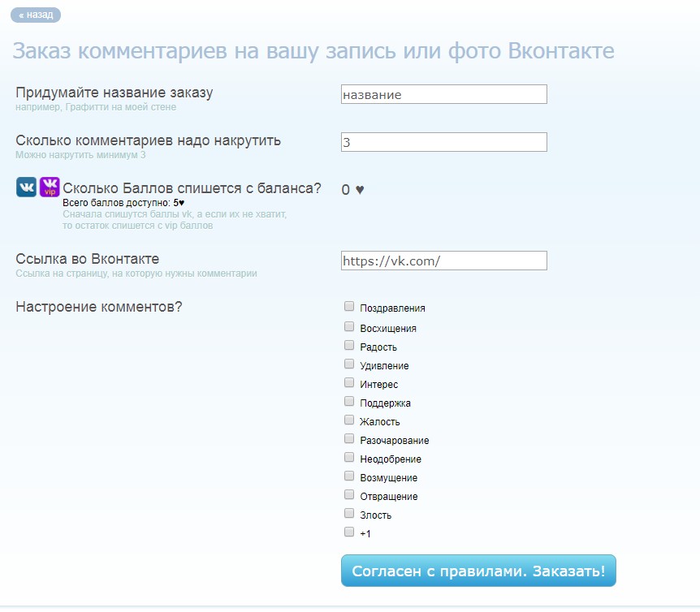Enable the Злость checkbox
Image resolution: width=700 pixels, height=612 pixels.
pyautogui.click(x=349, y=514)
